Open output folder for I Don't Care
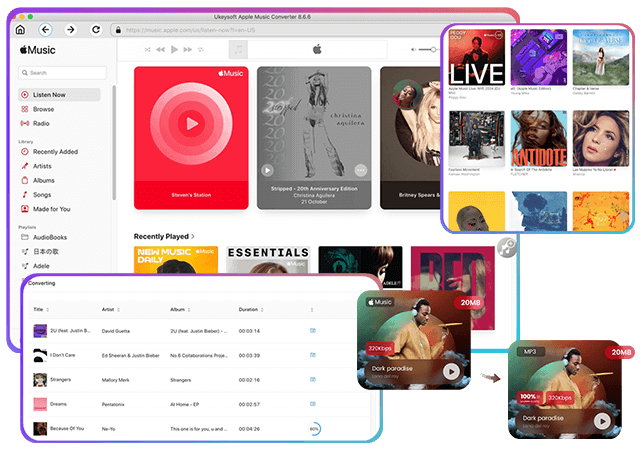 click(x=313, y=355)
